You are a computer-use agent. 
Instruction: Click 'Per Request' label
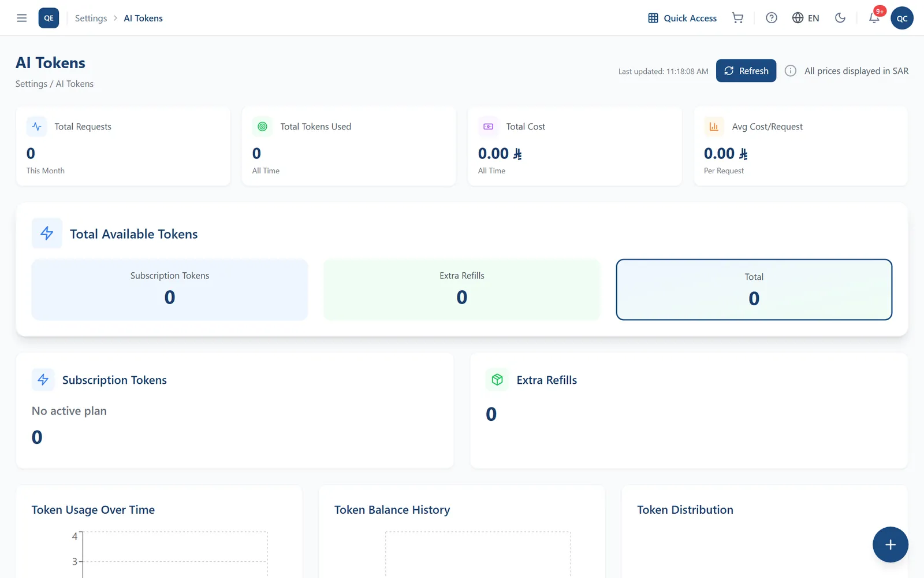coord(724,171)
